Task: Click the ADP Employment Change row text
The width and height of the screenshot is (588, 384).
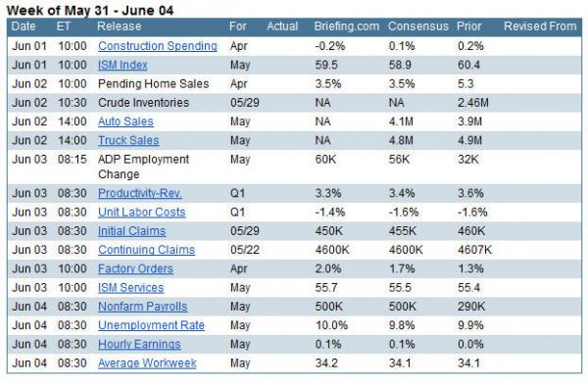Action: tap(144, 167)
